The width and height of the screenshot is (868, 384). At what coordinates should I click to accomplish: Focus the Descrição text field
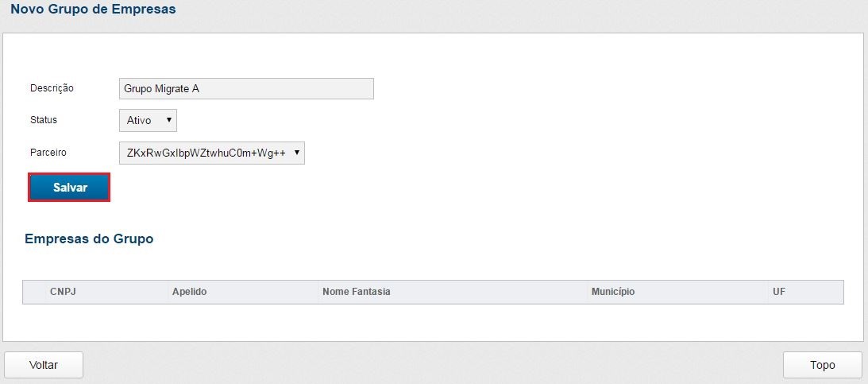point(246,88)
